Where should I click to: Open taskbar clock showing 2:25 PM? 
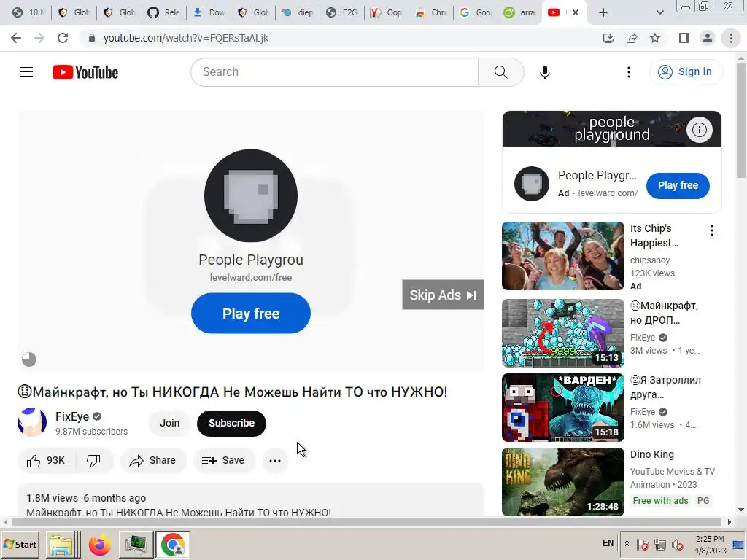(710, 545)
